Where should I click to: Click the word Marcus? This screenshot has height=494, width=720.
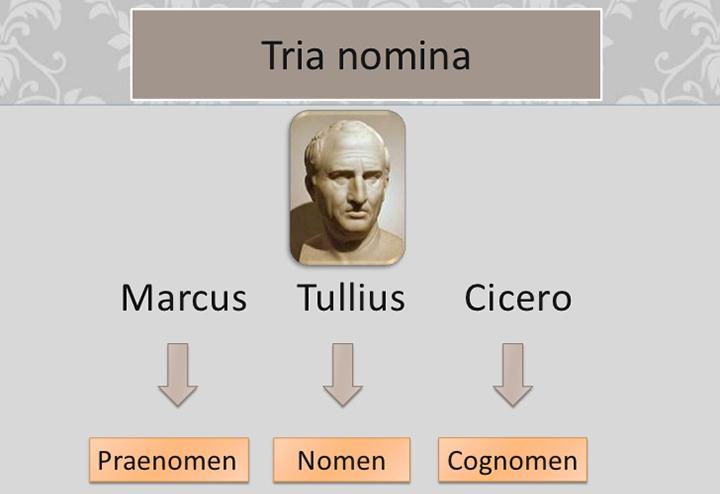(x=183, y=297)
